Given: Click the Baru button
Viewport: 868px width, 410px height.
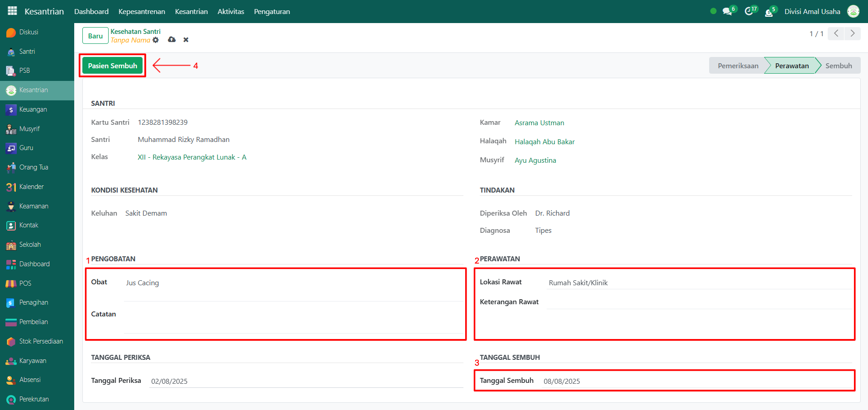Looking at the screenshot, I should (95, 36).
